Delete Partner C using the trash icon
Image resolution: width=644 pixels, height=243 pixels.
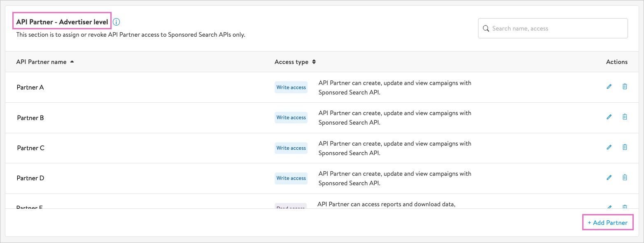click(625, 147)
